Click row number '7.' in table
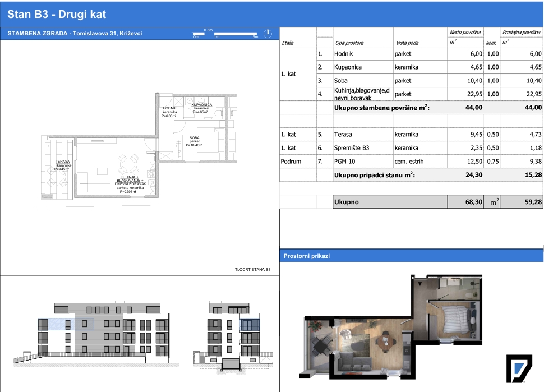This screenshot has height=392, width=544. tap(320, 162)
